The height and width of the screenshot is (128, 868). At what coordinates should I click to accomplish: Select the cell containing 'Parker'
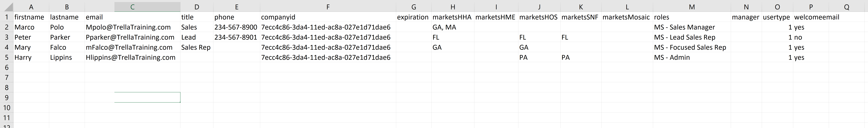click(67, 37)
